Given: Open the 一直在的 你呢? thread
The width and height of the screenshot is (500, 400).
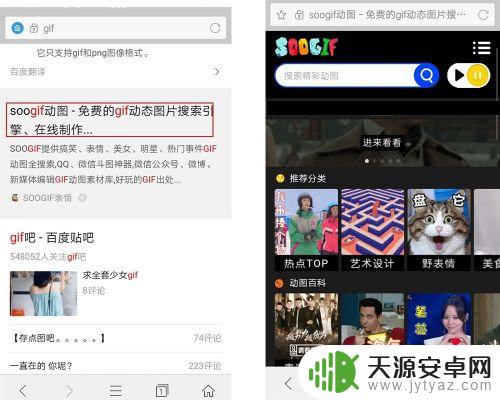Looking at the screenshot, I should point(41,366).
